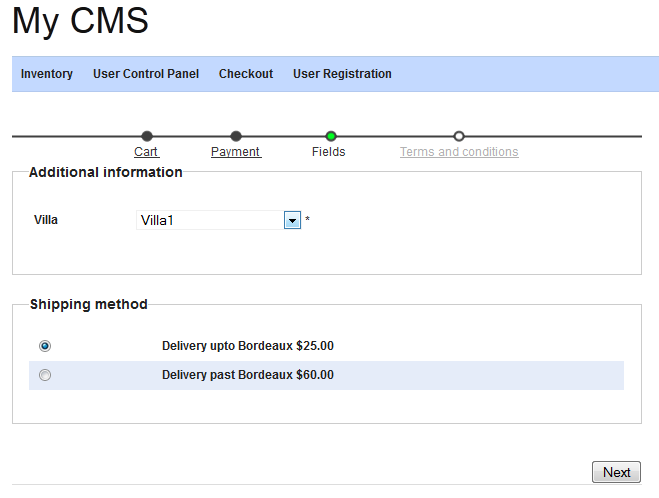Image resolution: width=659 pixels, height=498 pixels.
Task: Click the Cart step link
Action: pyautogui.click(x=146, y=152)
